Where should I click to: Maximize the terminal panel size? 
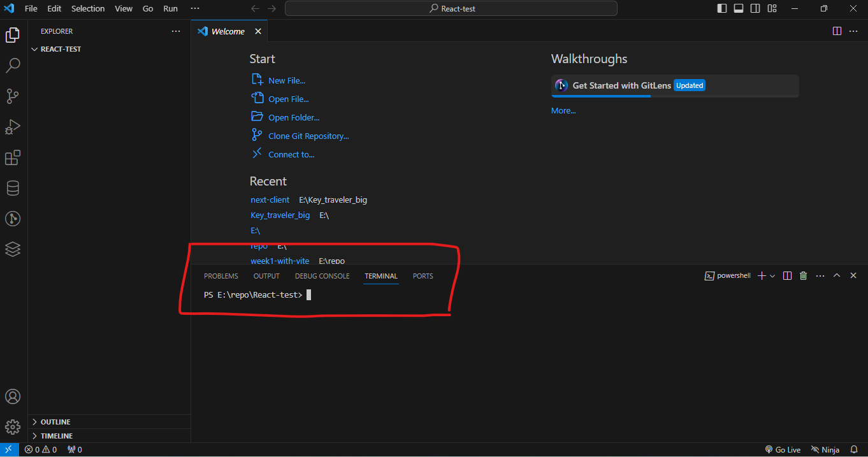click(x=837, y=275)
